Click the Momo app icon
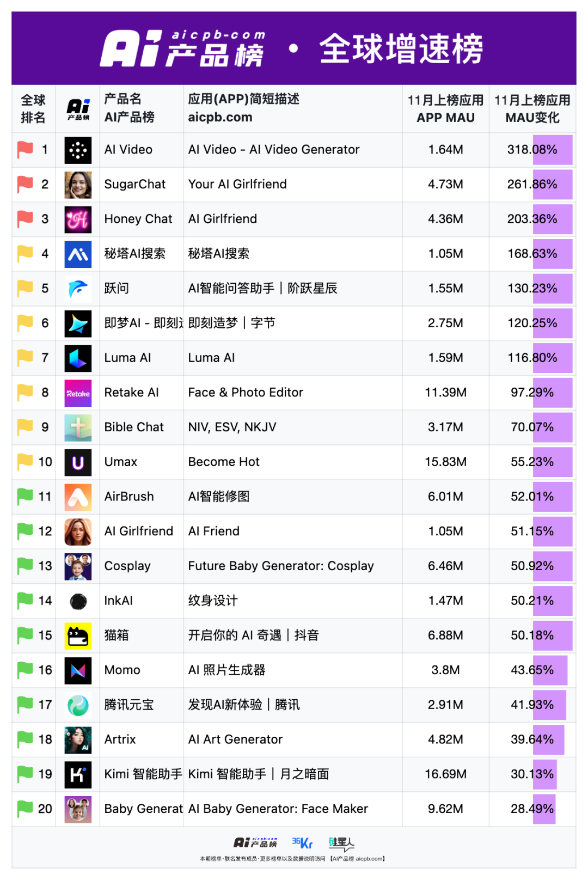The image size is (588, 880). [x=78, y=670]
